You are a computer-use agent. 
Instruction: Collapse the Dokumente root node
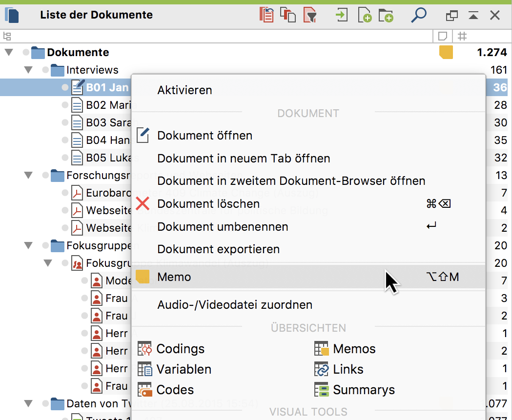(9, 52)
